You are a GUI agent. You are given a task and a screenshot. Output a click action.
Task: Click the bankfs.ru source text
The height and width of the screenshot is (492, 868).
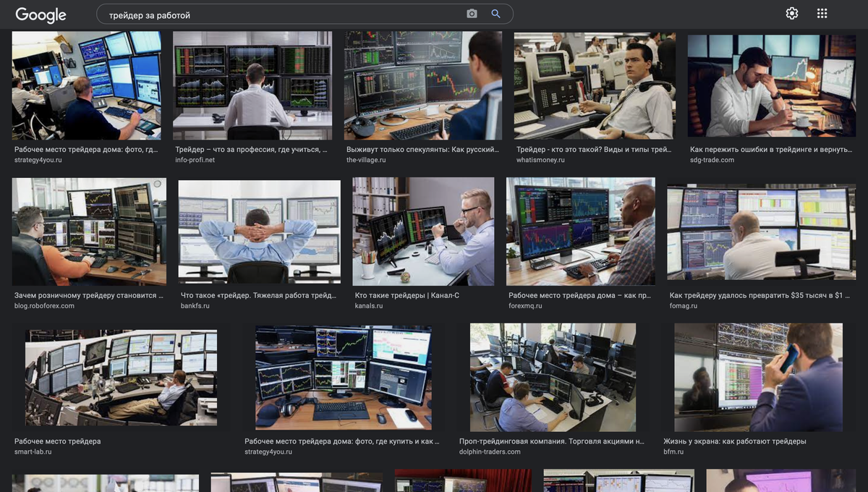tap(195, 306)
